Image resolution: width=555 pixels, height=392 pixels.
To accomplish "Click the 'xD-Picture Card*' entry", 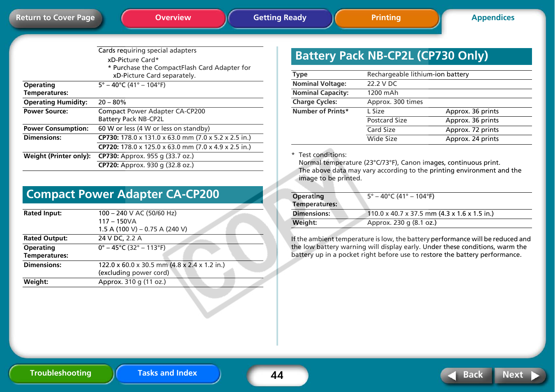I will (133, 60).
